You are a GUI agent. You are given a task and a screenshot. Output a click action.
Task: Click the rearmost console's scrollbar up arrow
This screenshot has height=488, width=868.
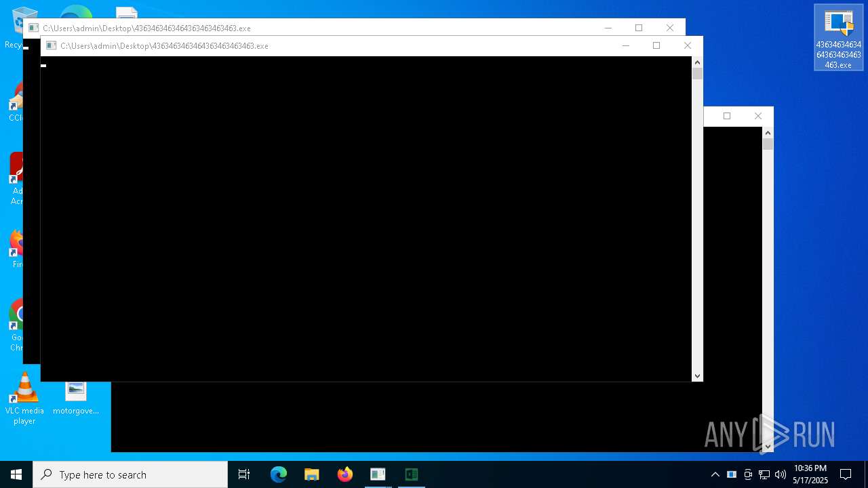pyautogui.click(x=768, y=132)
